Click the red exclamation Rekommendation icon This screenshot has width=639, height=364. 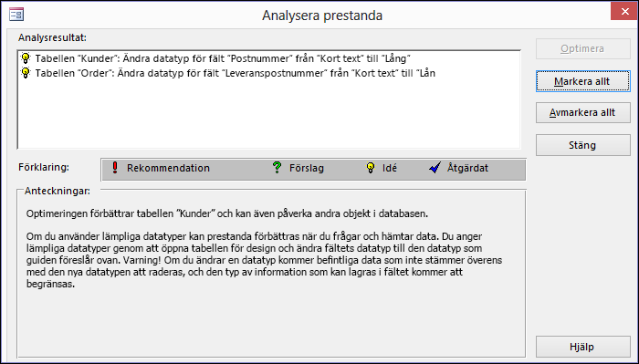coord(115,168)
